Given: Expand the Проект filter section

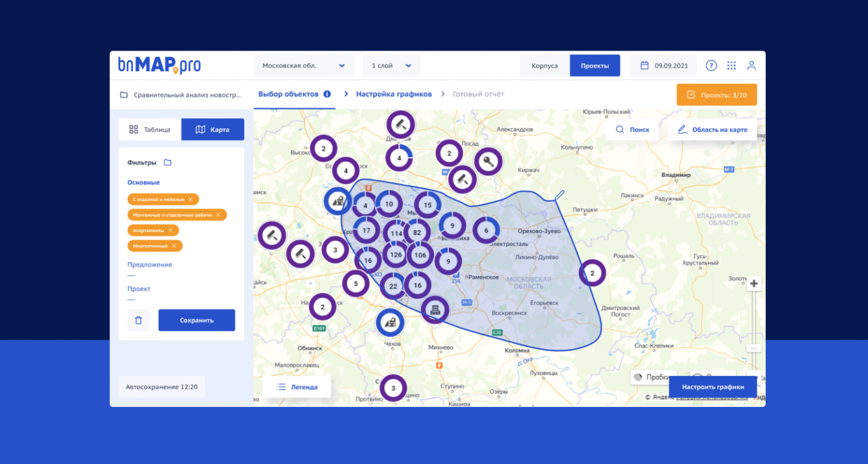Looking at the screenshot, I should pos(139,289).
